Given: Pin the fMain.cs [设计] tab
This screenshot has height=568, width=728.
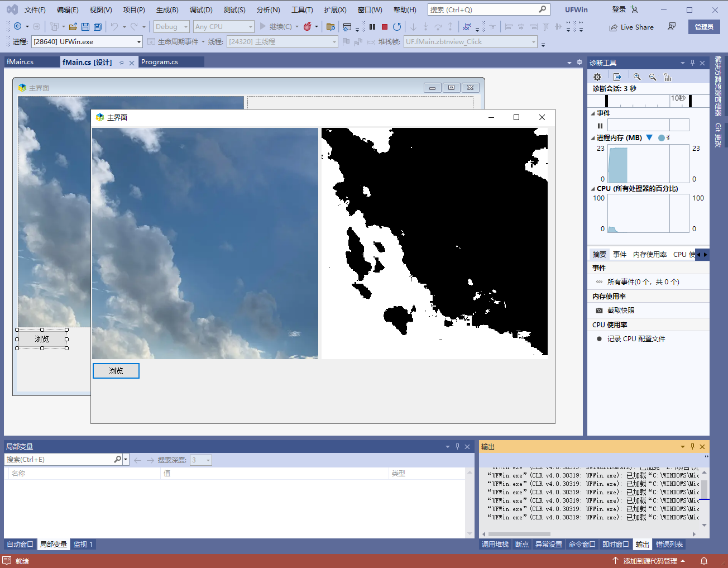Looking at the screenshot, I should point(122,63).
